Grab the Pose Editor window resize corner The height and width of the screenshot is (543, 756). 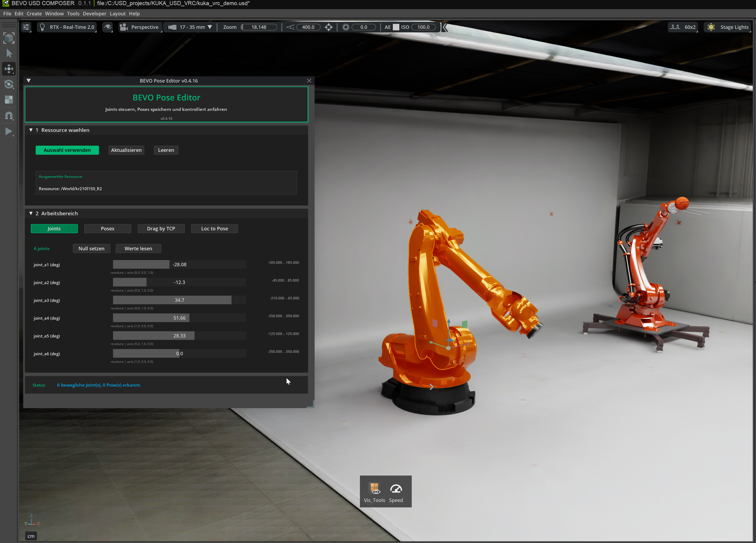[311, 404]
